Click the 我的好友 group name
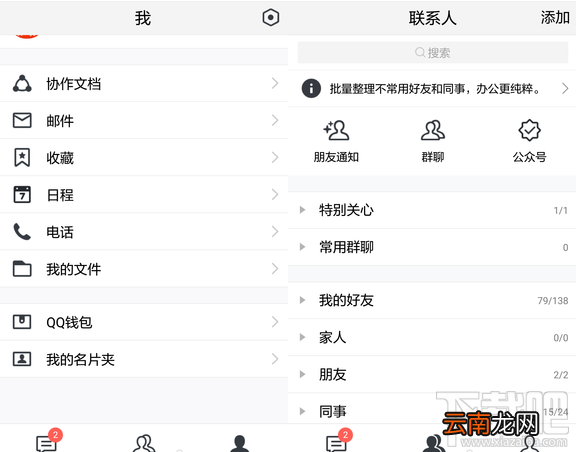This screenshot has width=576, height=452. (346, 300)
